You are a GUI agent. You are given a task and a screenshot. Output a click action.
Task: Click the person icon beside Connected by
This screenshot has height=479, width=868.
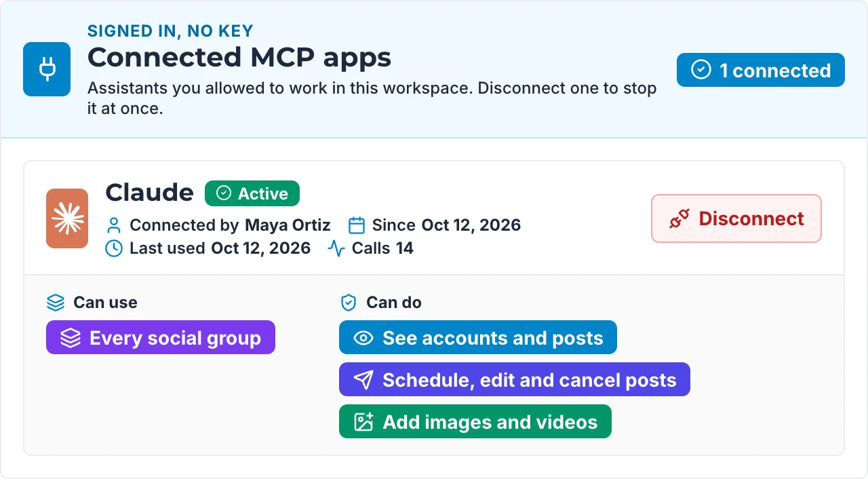coord(115,225)
